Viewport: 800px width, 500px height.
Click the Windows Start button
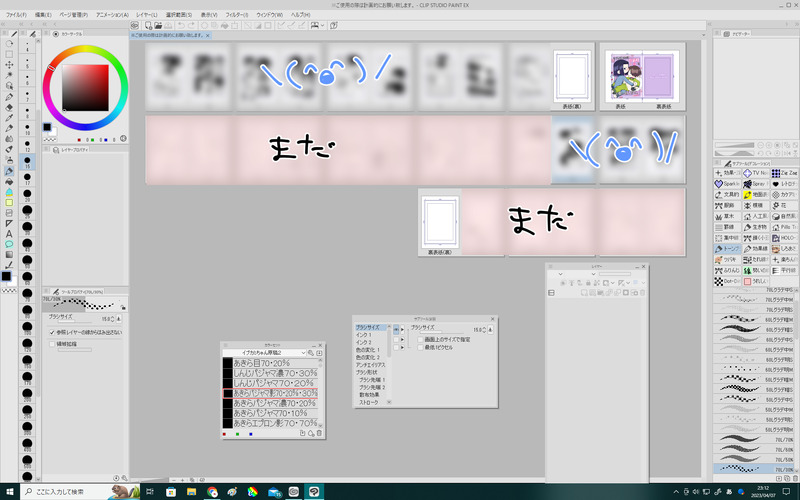click(9, 492)
